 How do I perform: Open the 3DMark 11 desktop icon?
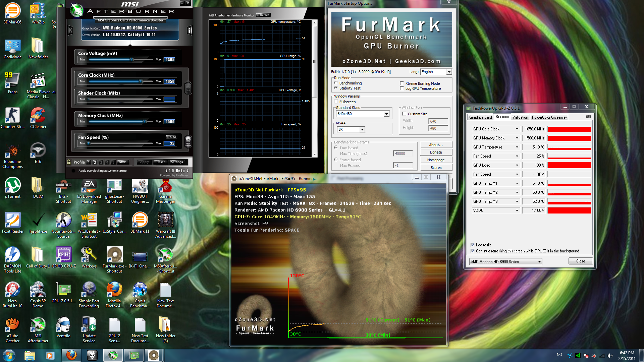point(140,223)
